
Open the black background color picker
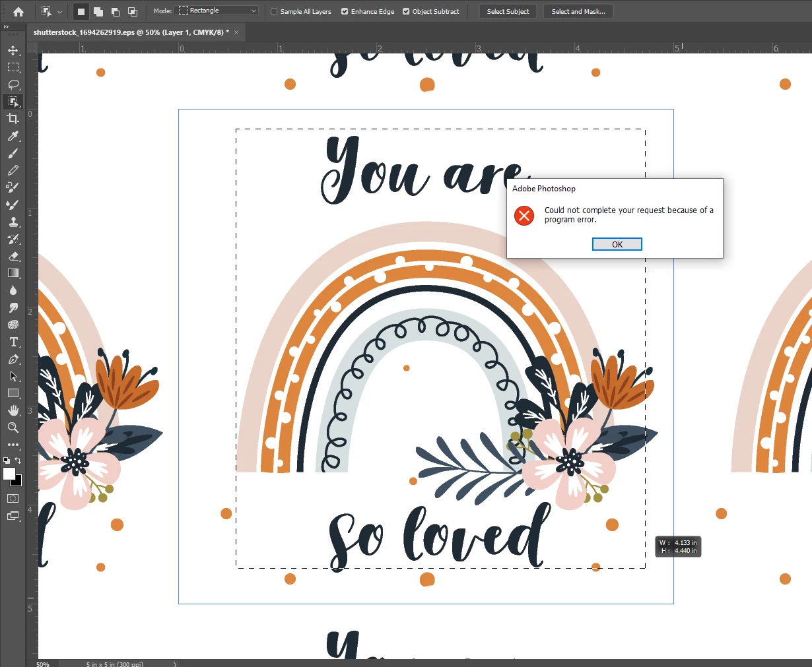[18, 482]
